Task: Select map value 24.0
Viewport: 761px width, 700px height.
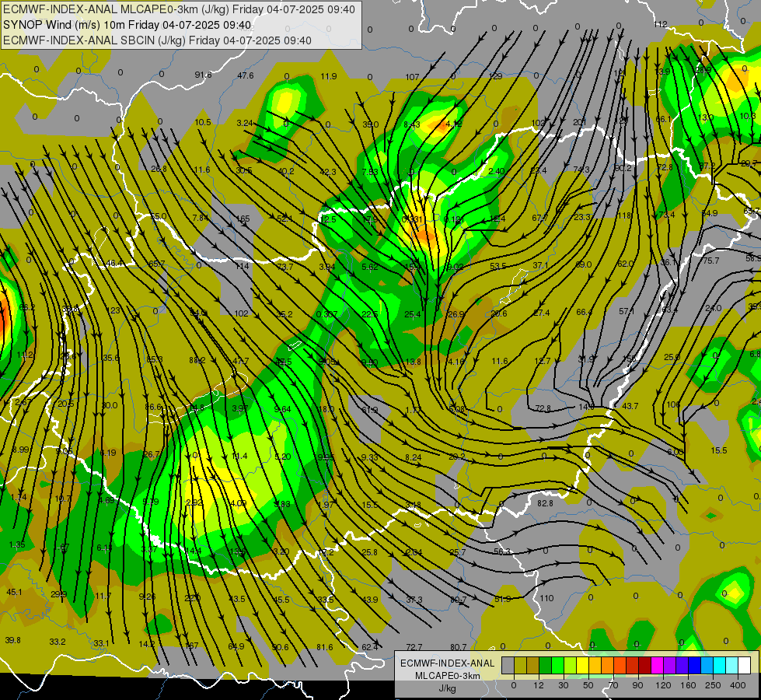Action: coord(713,309)
